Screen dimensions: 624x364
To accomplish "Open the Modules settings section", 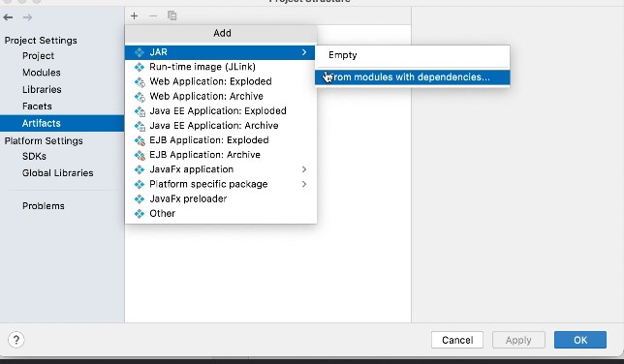I will (42, 73).
